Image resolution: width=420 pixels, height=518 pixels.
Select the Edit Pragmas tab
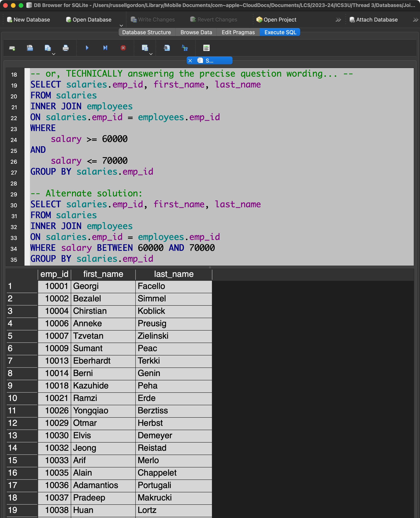pyautogui.click(x=238, y=32)
